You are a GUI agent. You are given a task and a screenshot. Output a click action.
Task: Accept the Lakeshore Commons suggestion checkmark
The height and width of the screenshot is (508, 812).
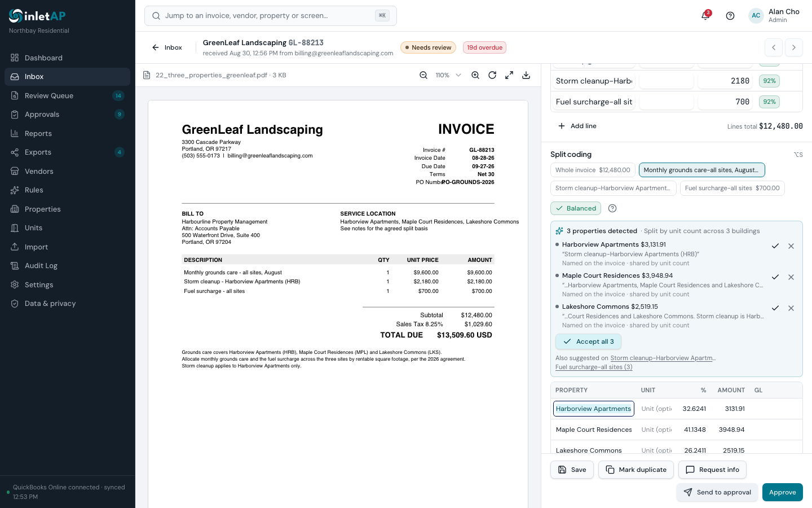click(x=775, y=308)
